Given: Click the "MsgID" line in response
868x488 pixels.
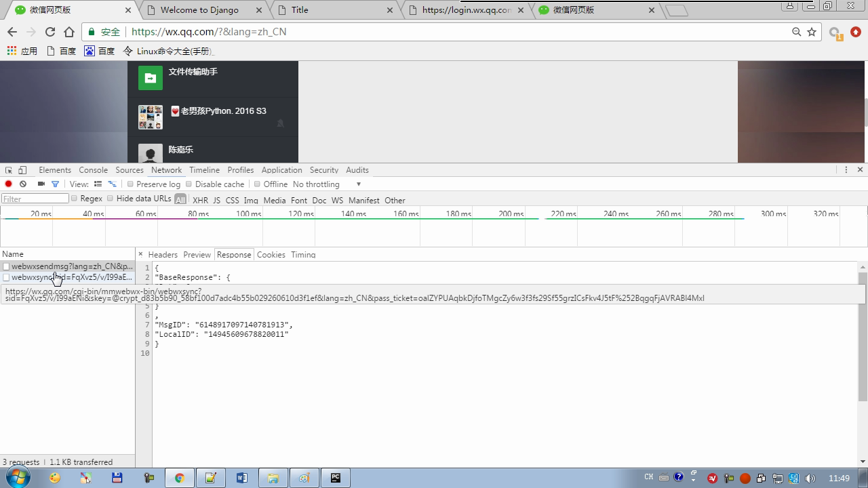Looking at the screenshot, I should pyautogui.click(x=224, y=325).
